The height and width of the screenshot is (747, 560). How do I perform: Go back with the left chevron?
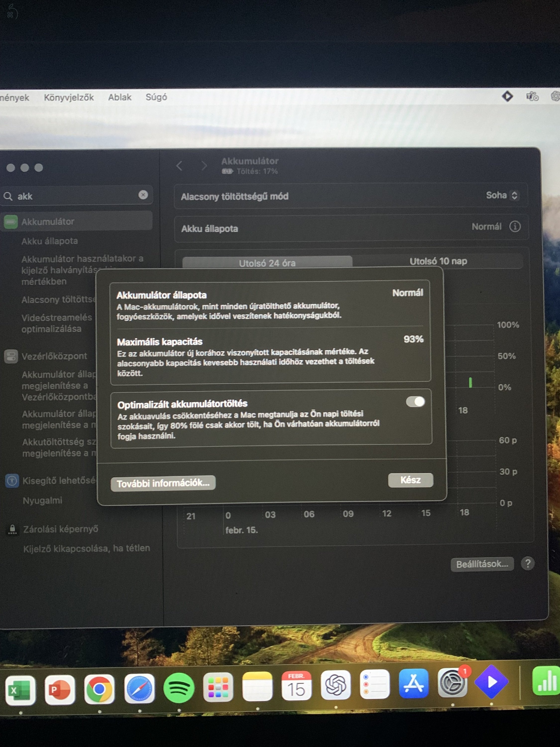pos(179,166)
